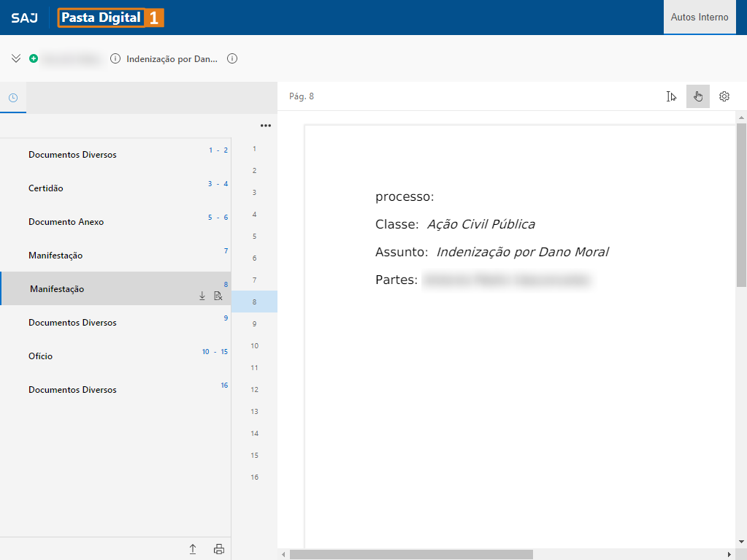747x560 pixels.
Task: Activate the text selection cursor tool
Action: pos(671,96)
